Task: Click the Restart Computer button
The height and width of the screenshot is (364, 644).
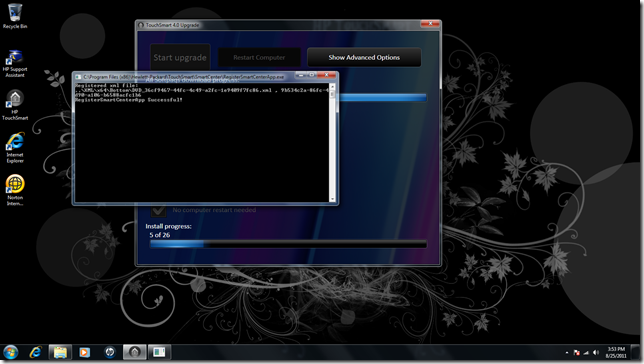Action: (x=259, y=58)
